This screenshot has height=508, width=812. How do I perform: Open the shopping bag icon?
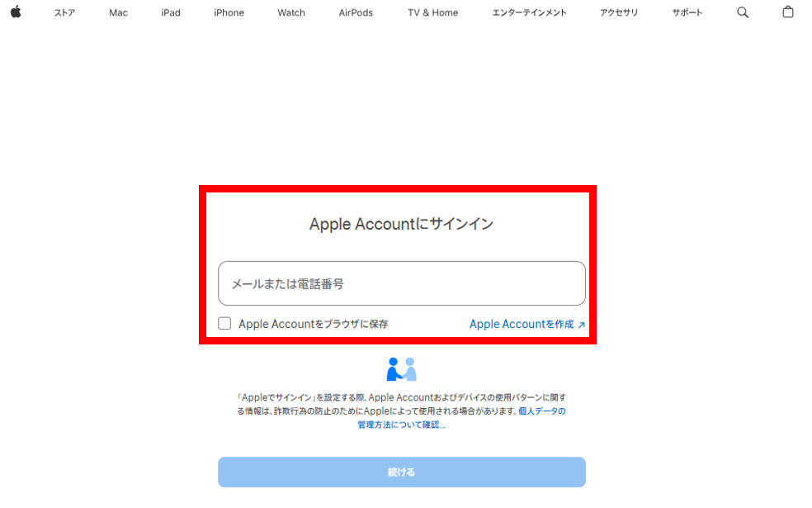coord(788,12)
